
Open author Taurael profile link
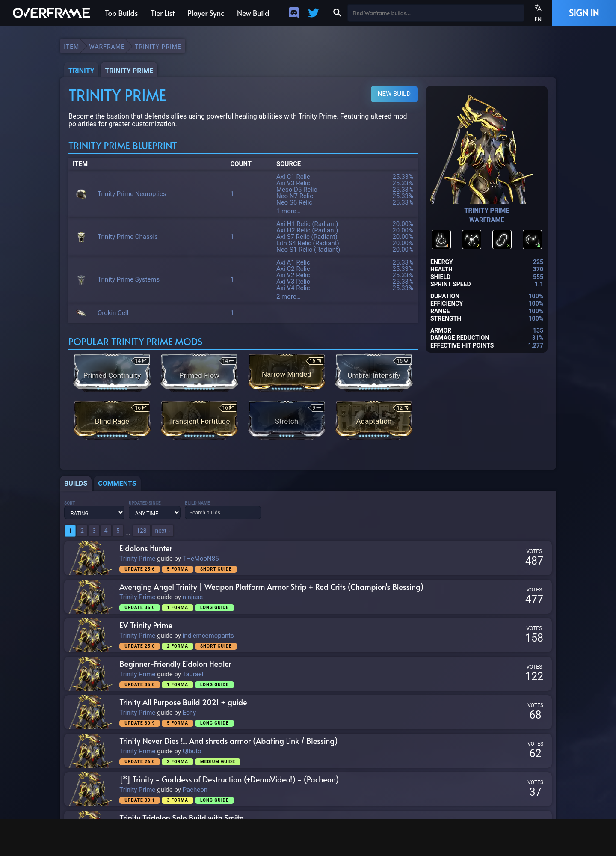pos(193,674)
